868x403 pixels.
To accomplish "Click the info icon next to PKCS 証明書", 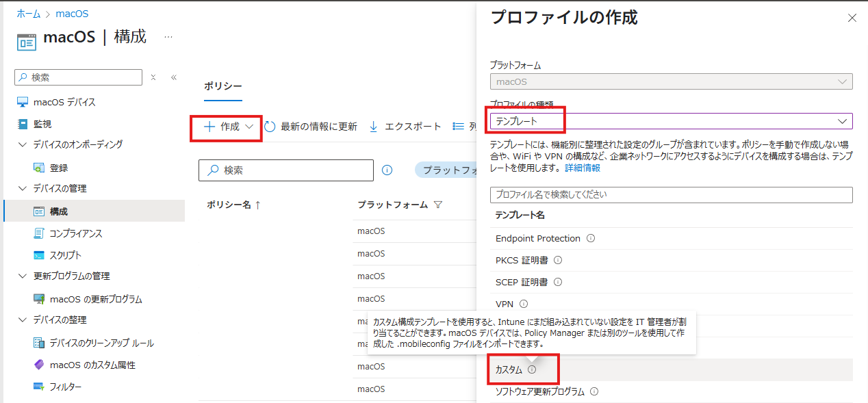I will (x=558, y=261).
